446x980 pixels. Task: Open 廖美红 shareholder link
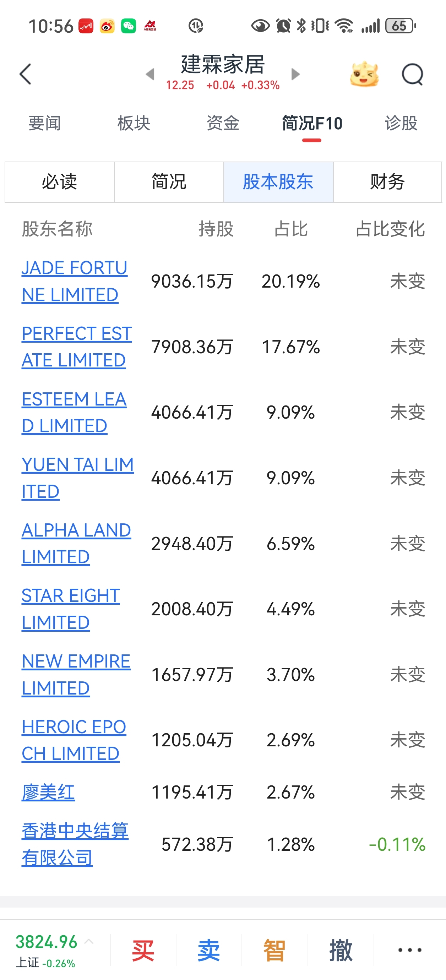(x=48, y=793)
